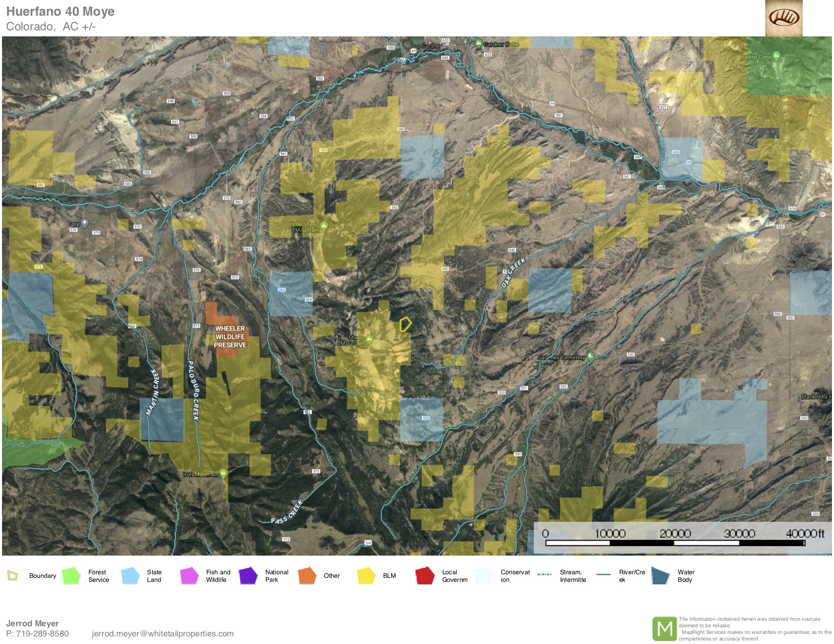Open the jerrod.meyer email address link

coord(163,634)
